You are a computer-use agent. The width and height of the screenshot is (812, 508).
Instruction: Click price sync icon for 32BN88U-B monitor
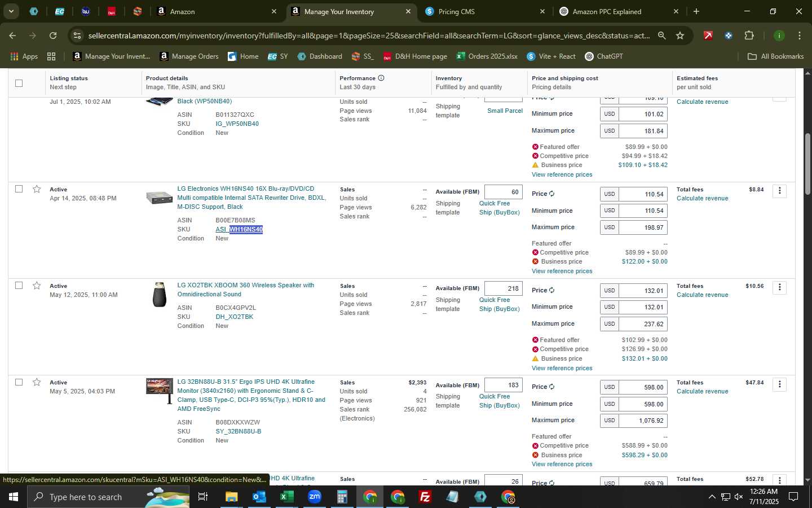pos(551,387)
